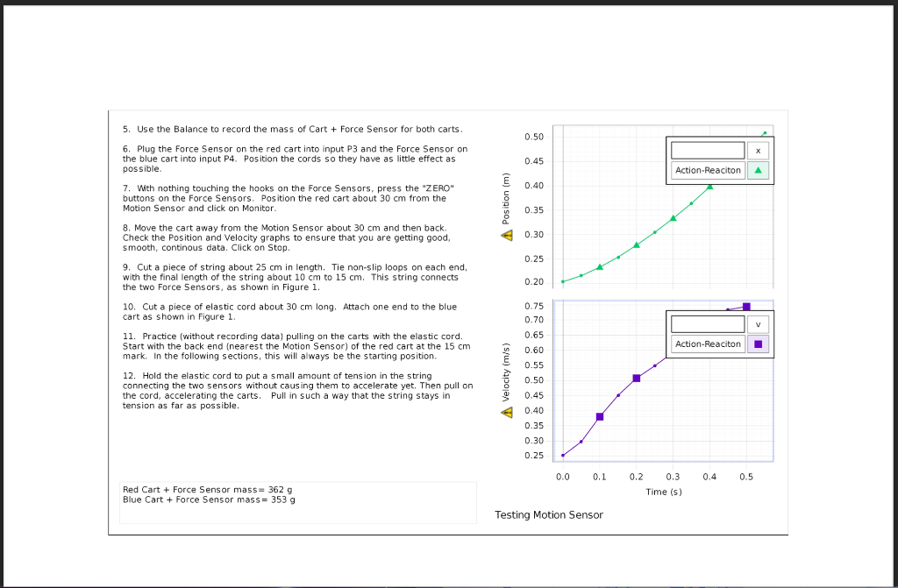
Task: Select green triangle position point at 0.3 s
Action: 673,218
